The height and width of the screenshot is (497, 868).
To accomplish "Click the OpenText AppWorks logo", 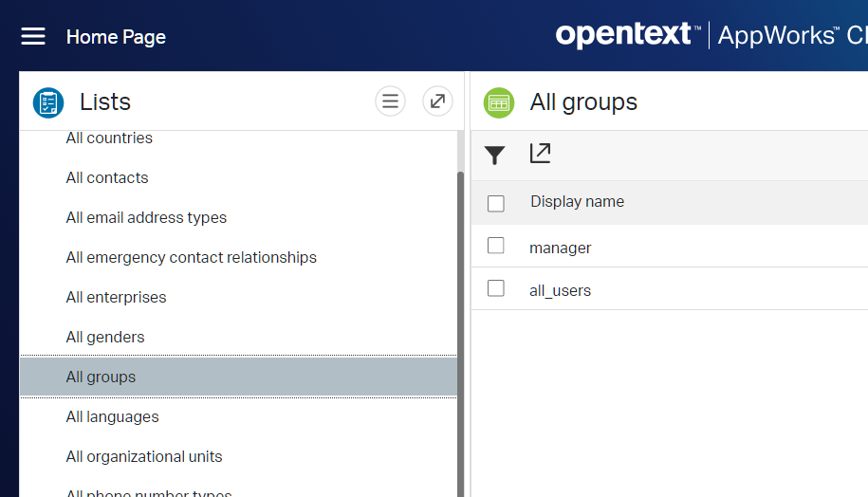I will point(710,36).
